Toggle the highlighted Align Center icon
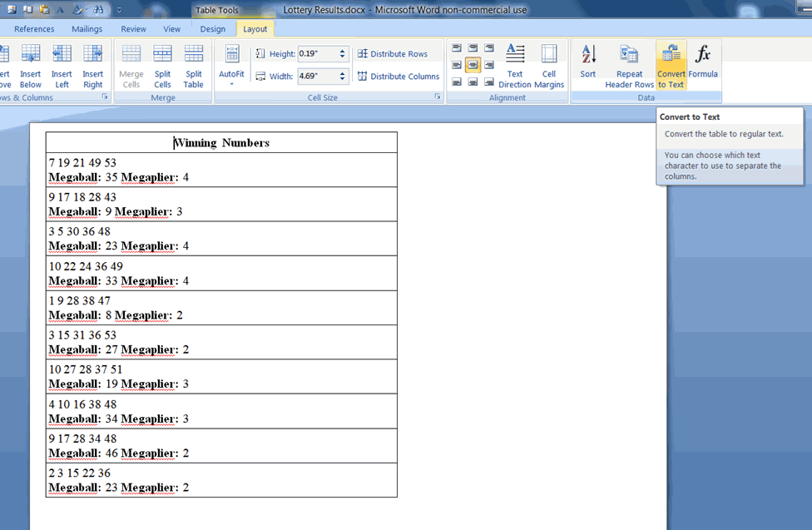 coord(473,65)
